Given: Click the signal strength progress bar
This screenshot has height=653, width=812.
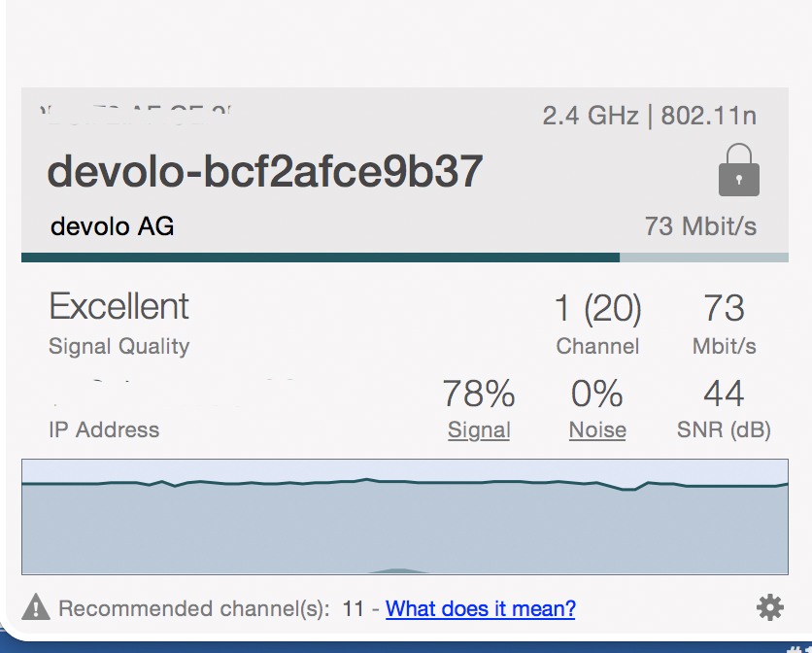Looking at the screenshot, I should (x=404, y=258).
